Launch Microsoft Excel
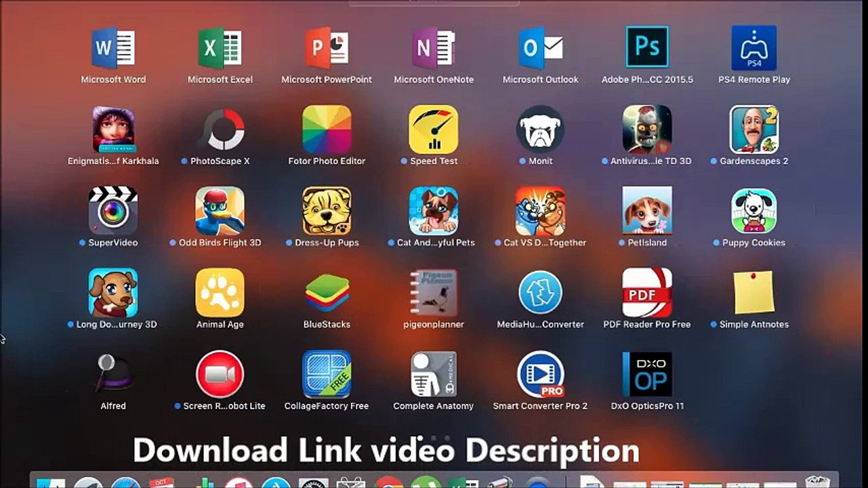The width and height of the screenshot is (868, 488). point(220,48)
